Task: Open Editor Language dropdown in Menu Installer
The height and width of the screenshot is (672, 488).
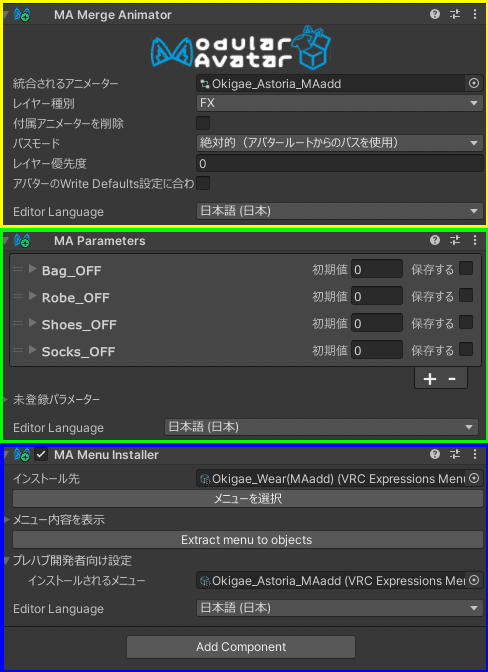Action: [340, 608]
